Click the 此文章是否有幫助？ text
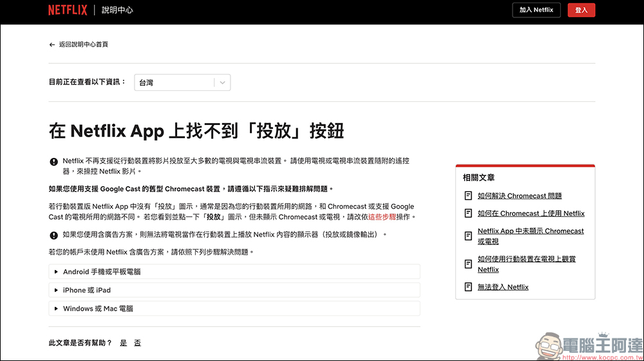This screenshot has height=361, width=644. coord(80,343)
